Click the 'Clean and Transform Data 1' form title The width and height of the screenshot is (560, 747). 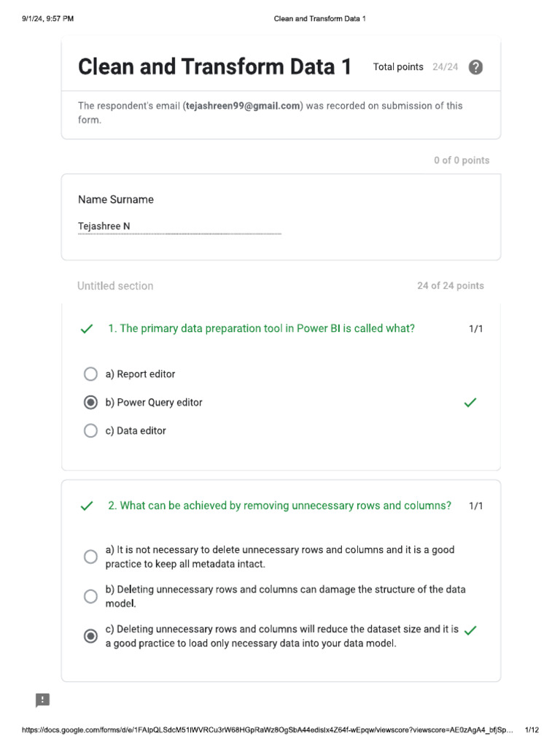coord(215,66)
